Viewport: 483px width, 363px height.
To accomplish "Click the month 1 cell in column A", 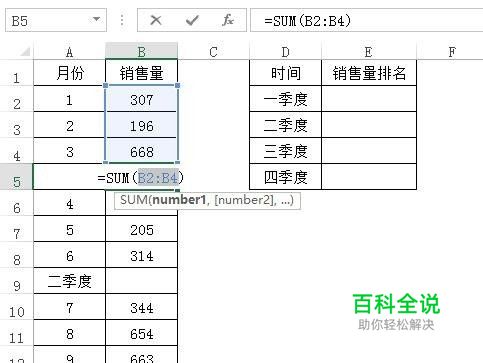I will 69,99.
